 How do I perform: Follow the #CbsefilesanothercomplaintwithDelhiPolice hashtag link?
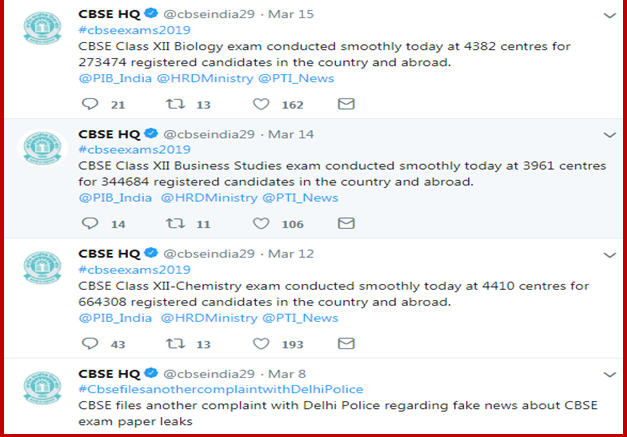(221, 389)
